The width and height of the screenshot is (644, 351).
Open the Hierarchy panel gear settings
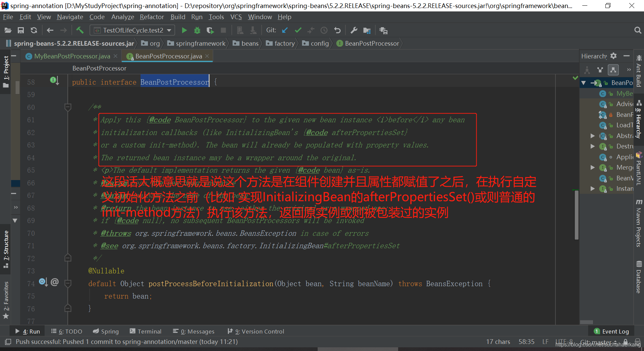(613, 56)
